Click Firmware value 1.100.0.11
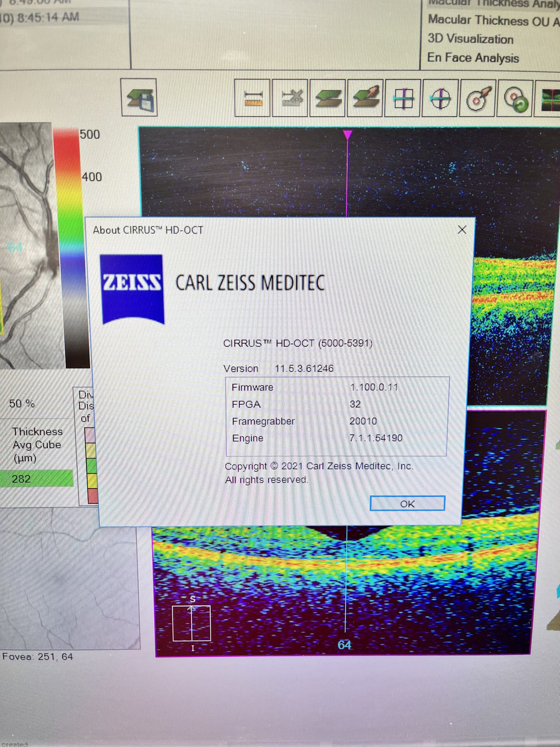This screenshot has width=560, height=747. 374,387
